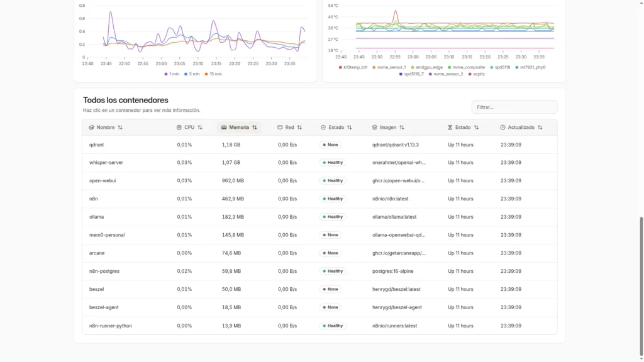
Task: Sort the table by Memoria
Action: coord(240,127)
